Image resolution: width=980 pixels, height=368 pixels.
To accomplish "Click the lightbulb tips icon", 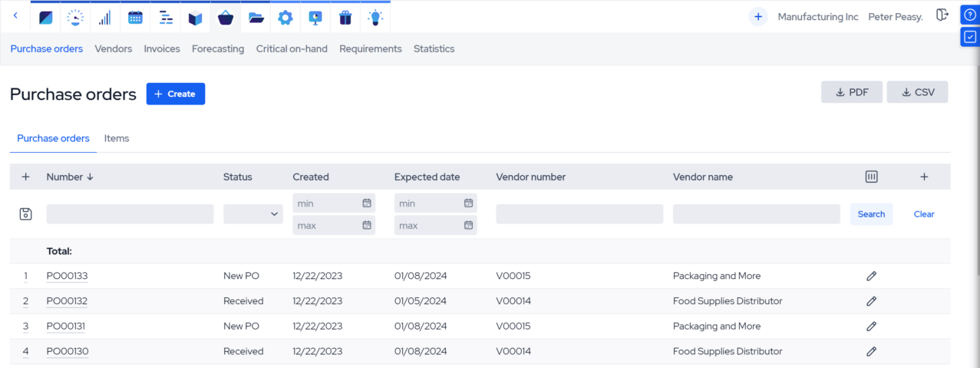I will click(x=375, y=17).
